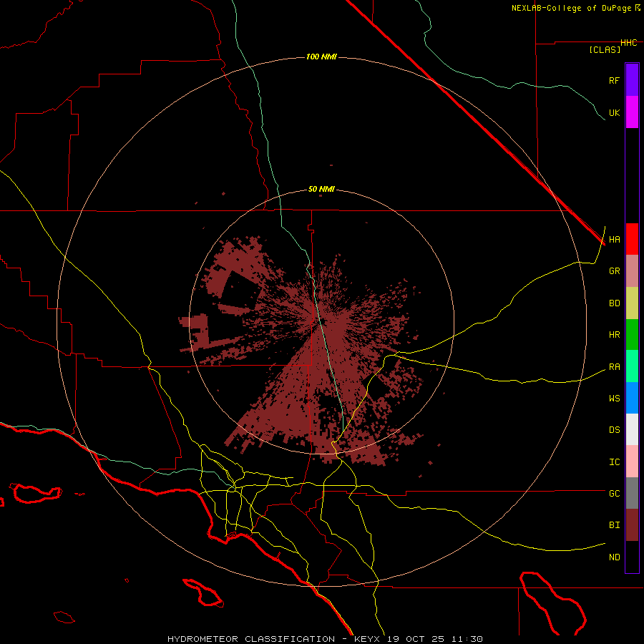The height and width of the screenshot is (644, 644).
Task: Click the HR green legend swatch
Action: (632, 335)
